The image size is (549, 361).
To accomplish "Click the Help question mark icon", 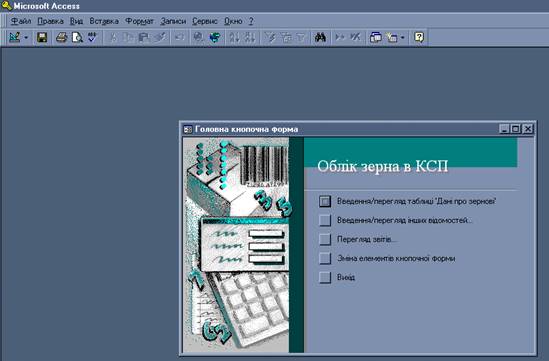I will pyautogui.click(x=419, y=37).
